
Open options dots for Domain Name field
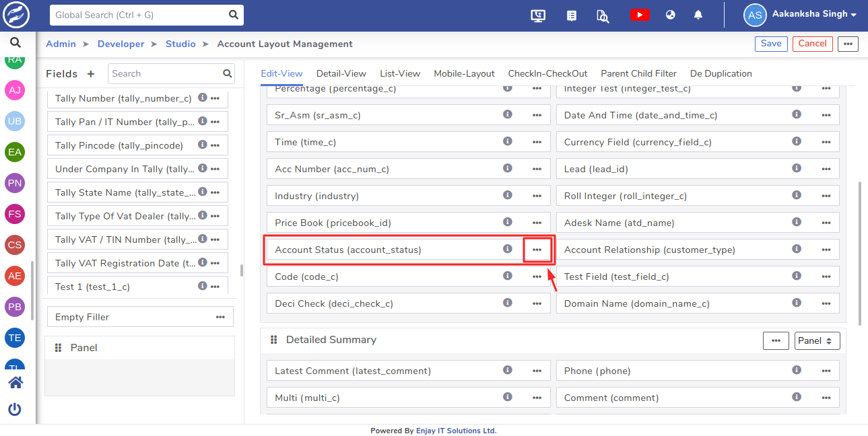click(x=826, y=303)
